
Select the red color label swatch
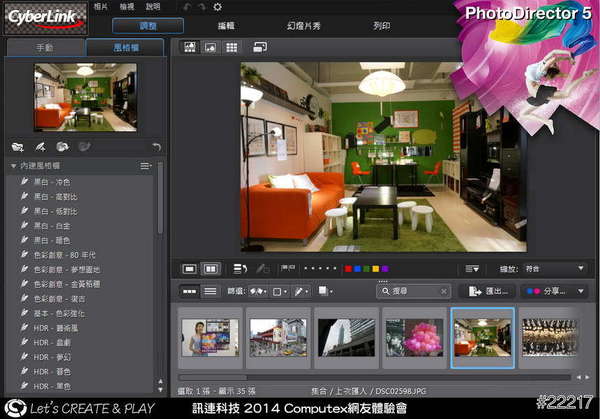[347, 269]
